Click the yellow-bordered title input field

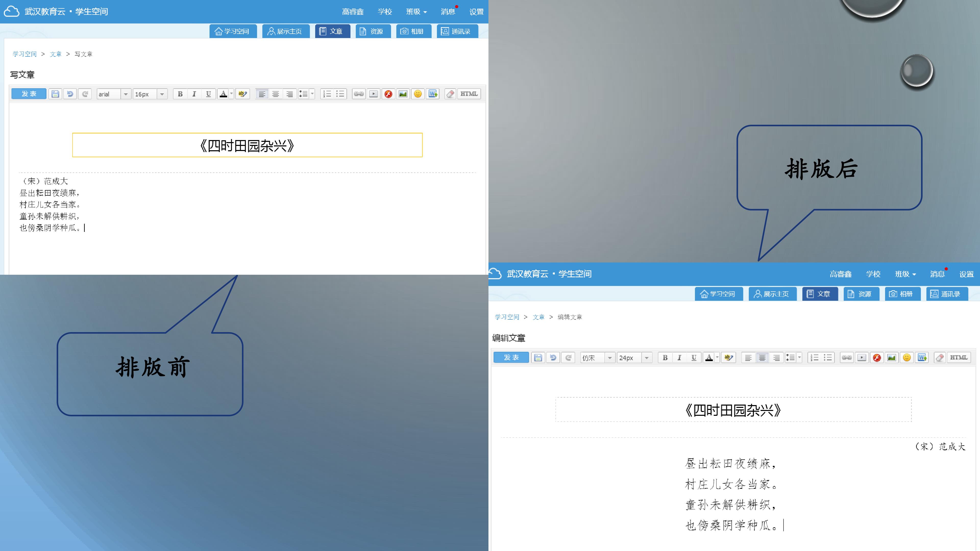[x=247, y=145]
